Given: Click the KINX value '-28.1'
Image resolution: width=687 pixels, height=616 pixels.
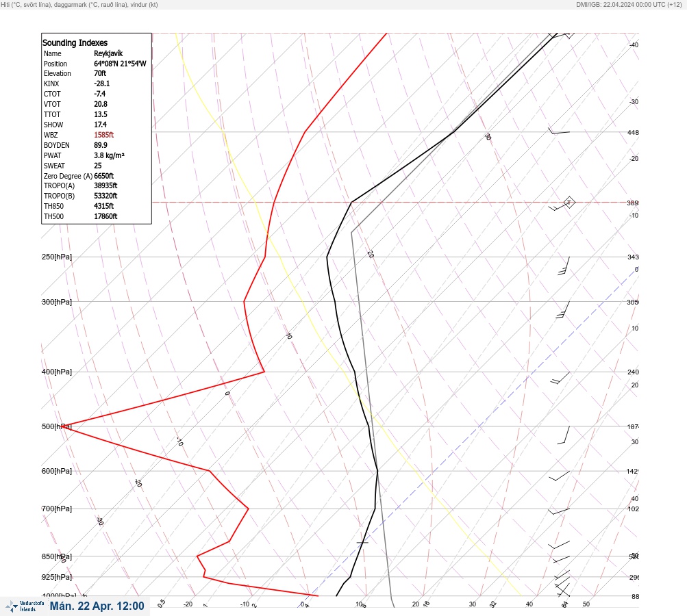Looking at the screenshot, I should 101,84.
